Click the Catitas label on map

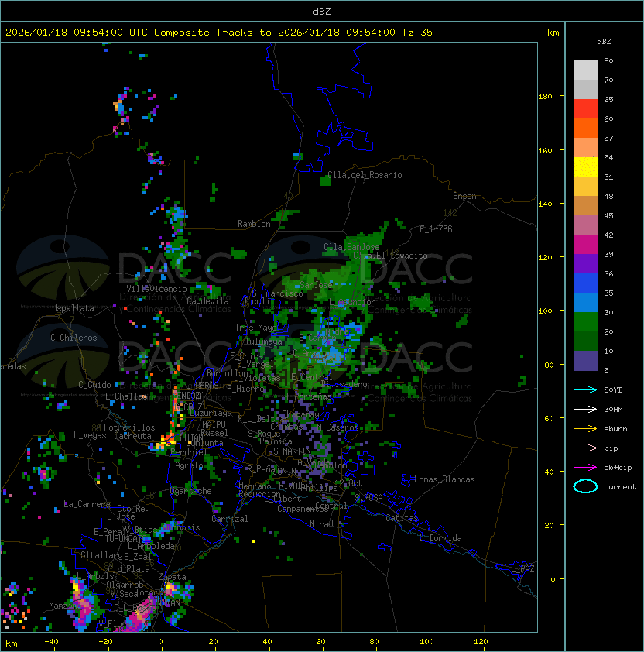402,518
